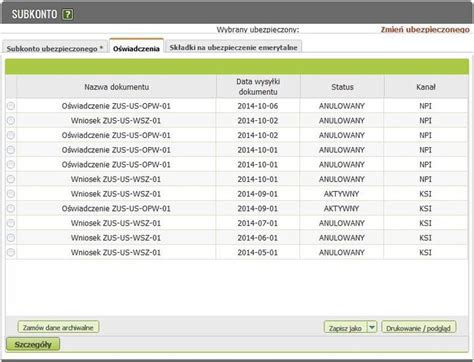Click the Szczegóły button

[x=33, y=344]
